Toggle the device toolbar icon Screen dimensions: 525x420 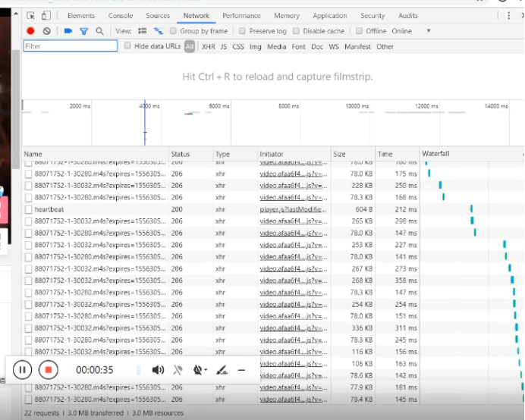click(x=46, y=16)
